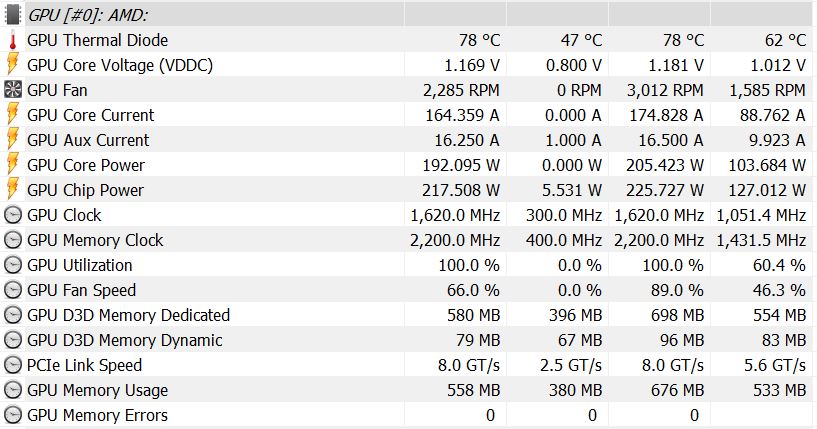Click the clock icon beside GPU Clock
817x429 pixels.
(x=13, y=215)
